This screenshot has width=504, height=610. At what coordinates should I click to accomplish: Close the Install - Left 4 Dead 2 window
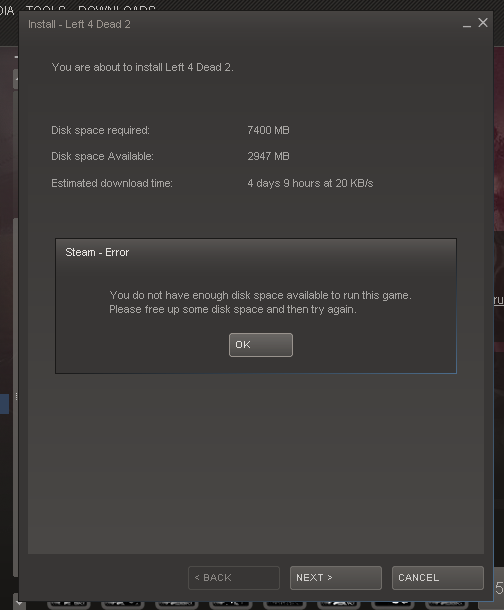click(483, 23)
